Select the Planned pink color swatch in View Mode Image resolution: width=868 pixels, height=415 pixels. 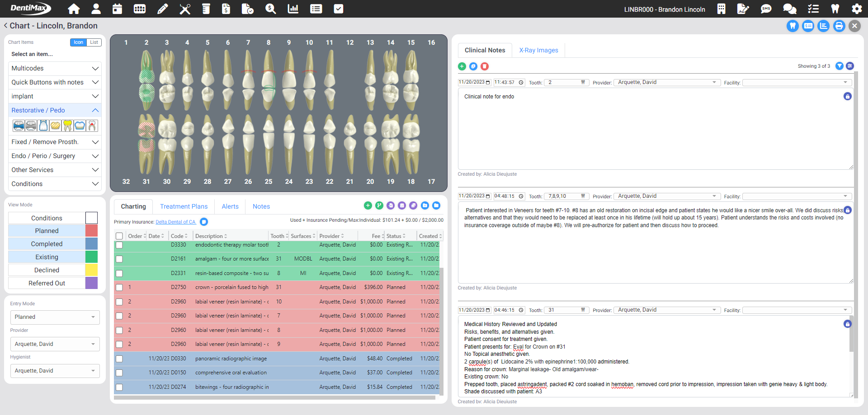(91, 230)
